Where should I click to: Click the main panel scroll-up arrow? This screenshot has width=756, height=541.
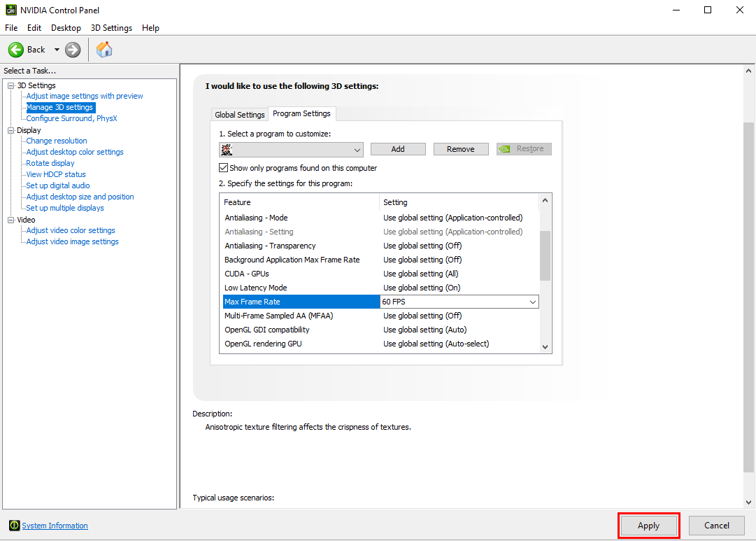(749, 71)
